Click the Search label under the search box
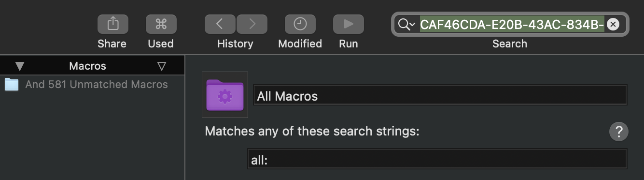The image size is (644, 180). coord(509,44)
